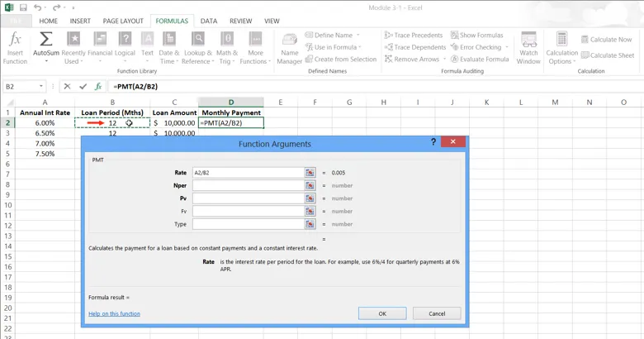This screenshot has width=644, height=339.
Task: Expand the Calculation Options dropdown
Action: click(561, 48)
